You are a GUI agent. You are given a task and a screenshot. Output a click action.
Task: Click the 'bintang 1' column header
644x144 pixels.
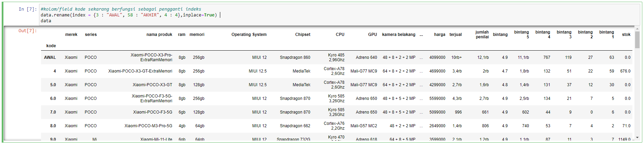coord(607,35)
